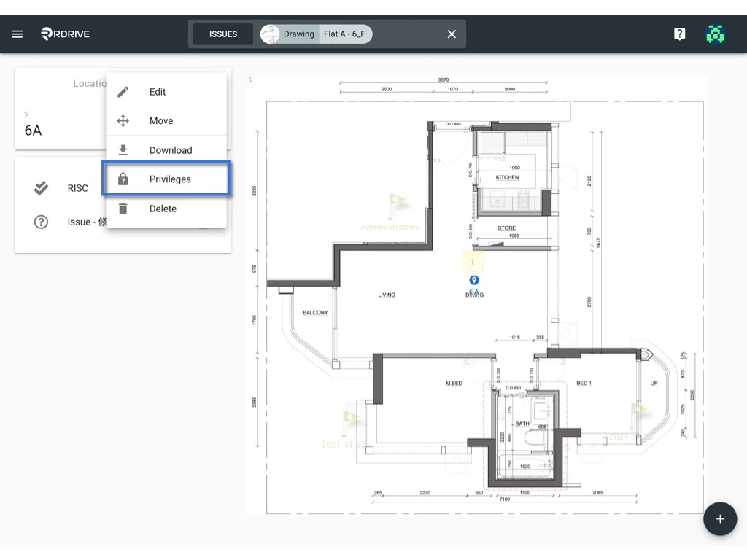Click the M.BED label on the floor plan
Screen dimensions: 747x560
[454, 383]
